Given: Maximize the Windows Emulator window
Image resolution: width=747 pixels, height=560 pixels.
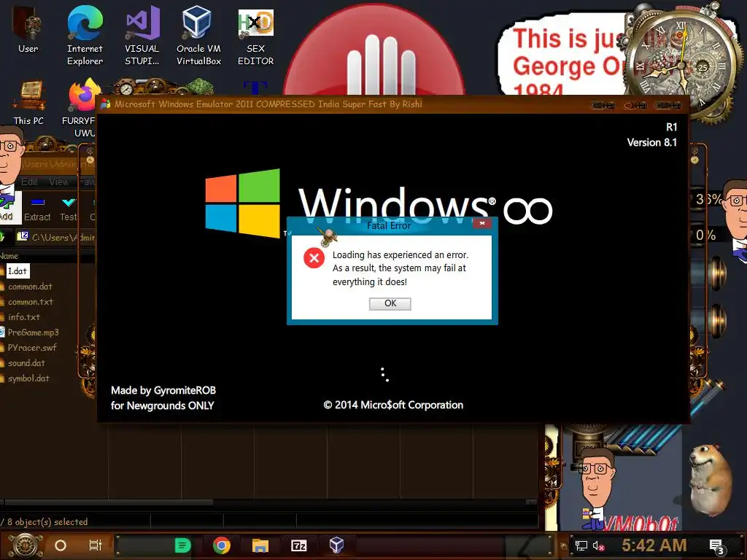Looking at the screenshot, I should point(635,105).
